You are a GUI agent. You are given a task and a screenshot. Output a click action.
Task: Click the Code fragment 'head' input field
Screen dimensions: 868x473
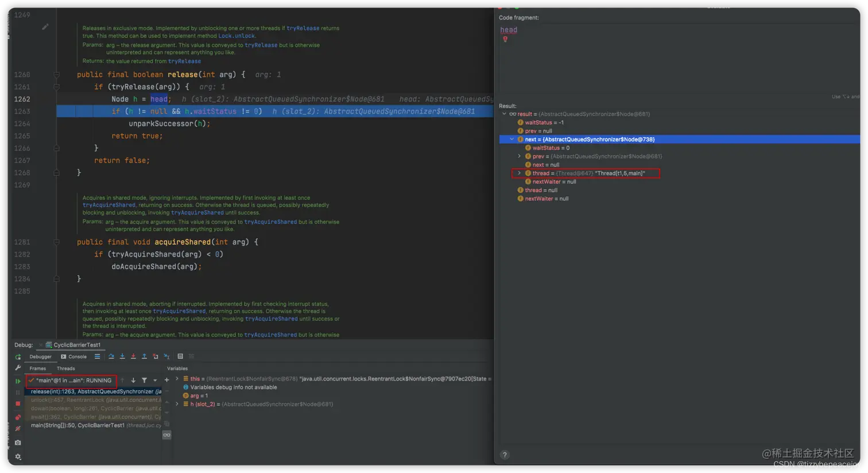pos(678,57)
